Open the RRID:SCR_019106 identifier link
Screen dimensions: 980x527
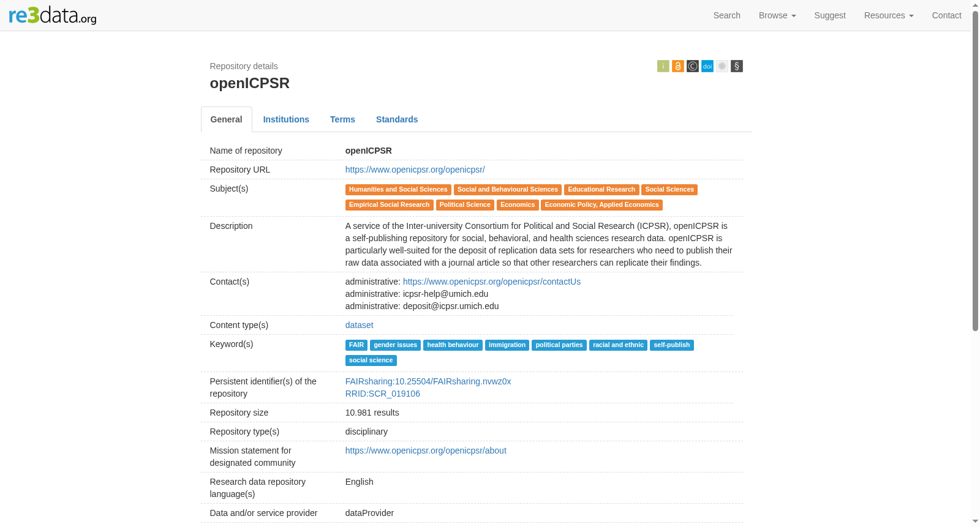[x=383, y=394]
